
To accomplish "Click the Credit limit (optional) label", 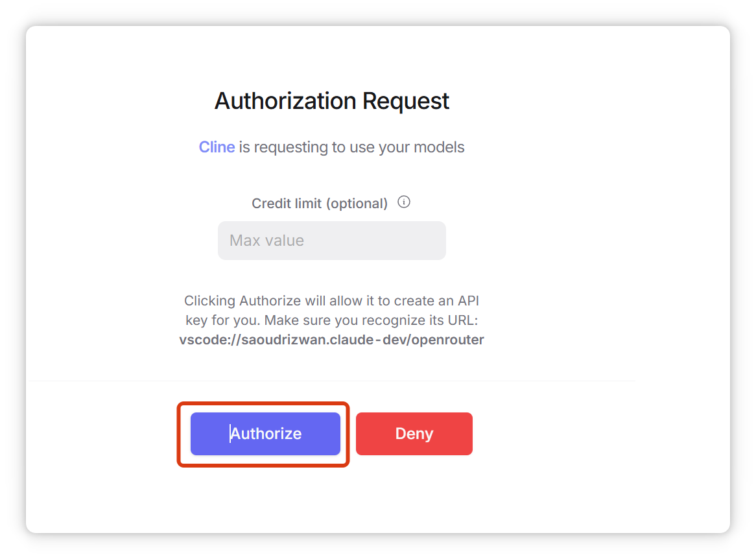I will [320, 204].
